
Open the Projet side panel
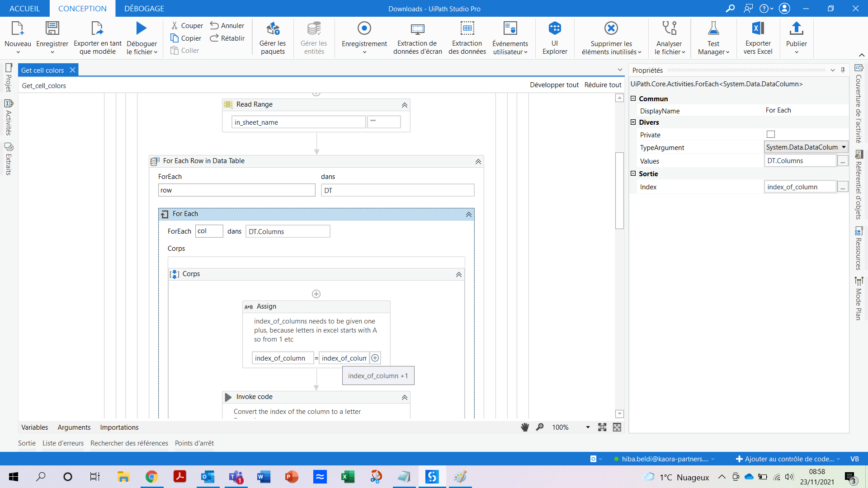[9, 78]
